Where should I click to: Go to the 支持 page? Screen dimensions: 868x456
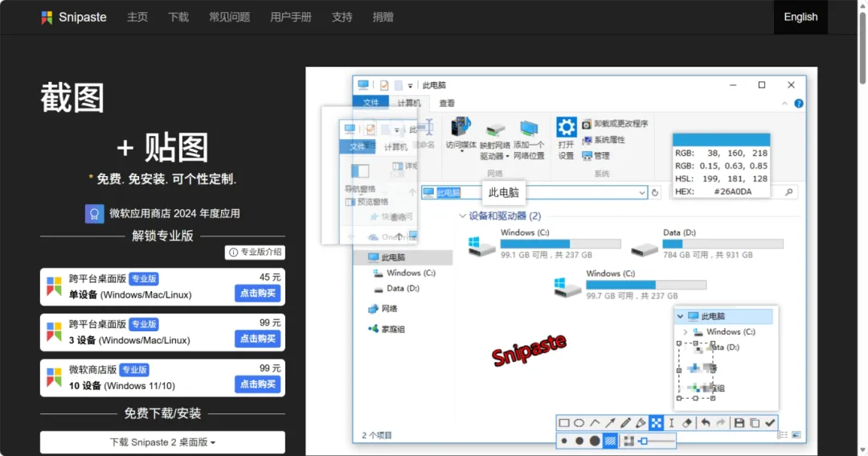pos(342,17)
